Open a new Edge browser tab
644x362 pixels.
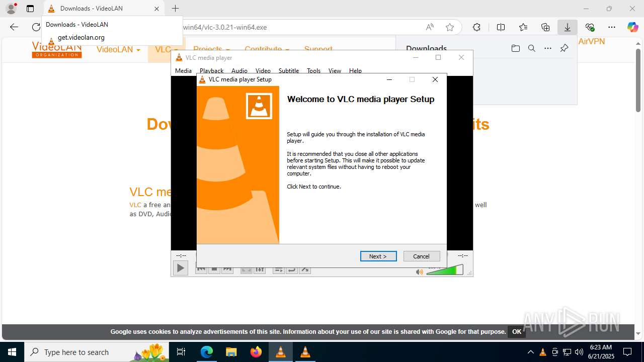tap(175, 9)
